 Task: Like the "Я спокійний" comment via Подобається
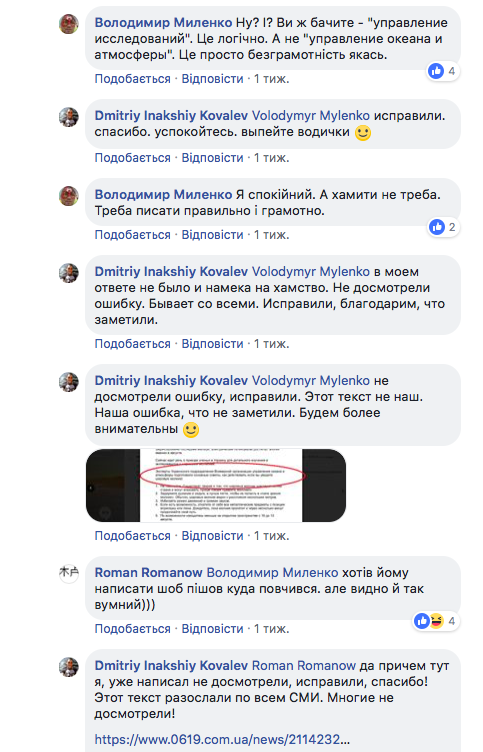pos(132,235)
